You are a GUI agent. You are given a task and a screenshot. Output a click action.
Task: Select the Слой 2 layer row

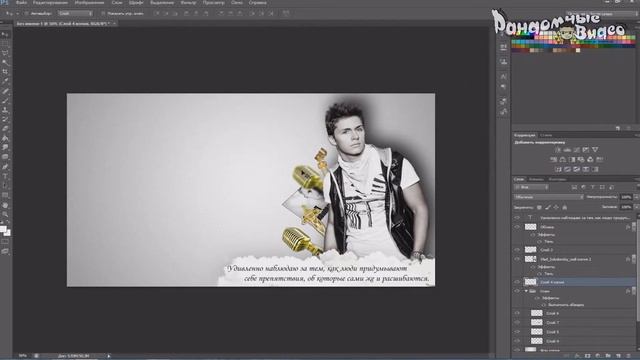[573, 249]
